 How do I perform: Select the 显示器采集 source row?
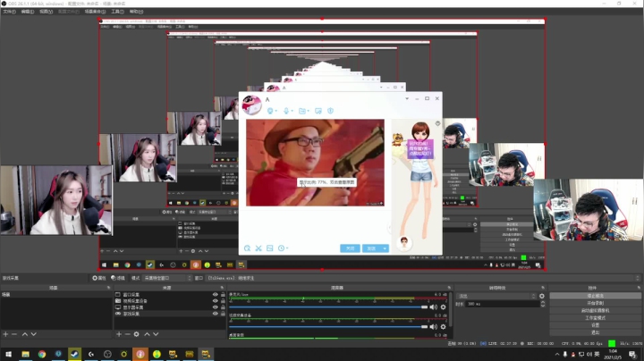pos(170,306)
